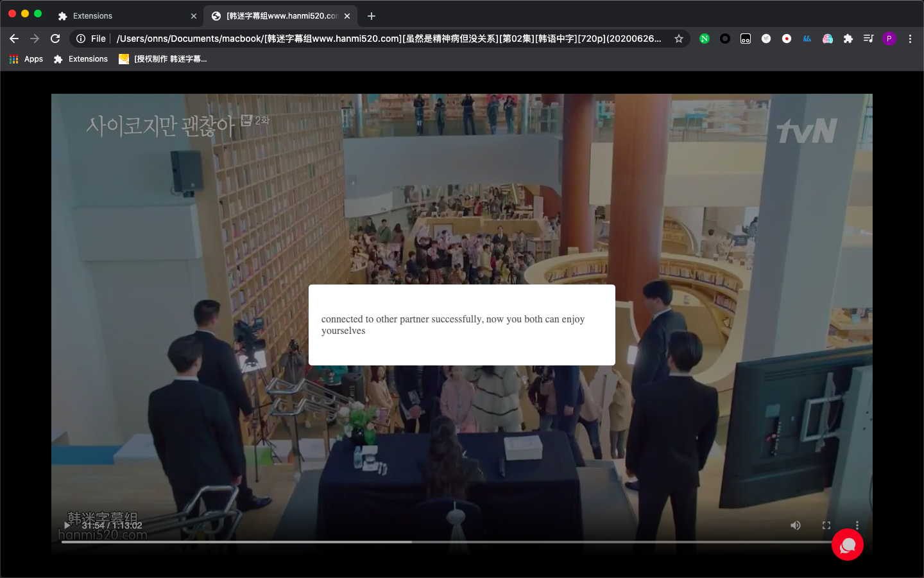
Task: Reload the current page
Action: [x=55, y=39]
